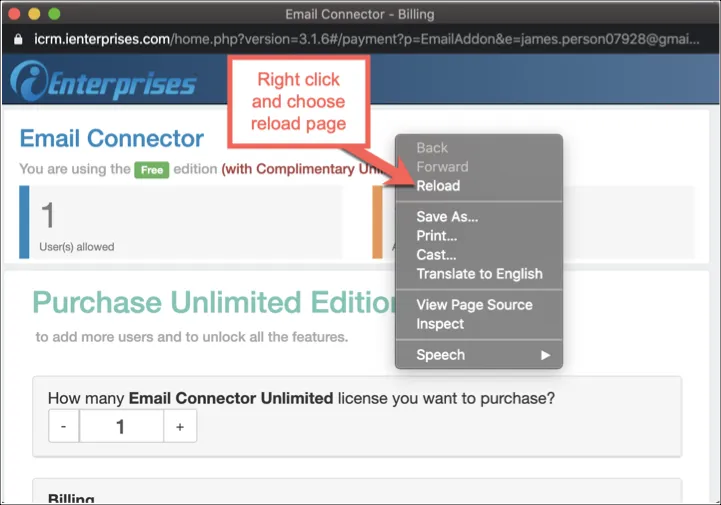The image size is (721, 505).
Task: Click the iEnterprises logo
Action: tap(103, 80)
